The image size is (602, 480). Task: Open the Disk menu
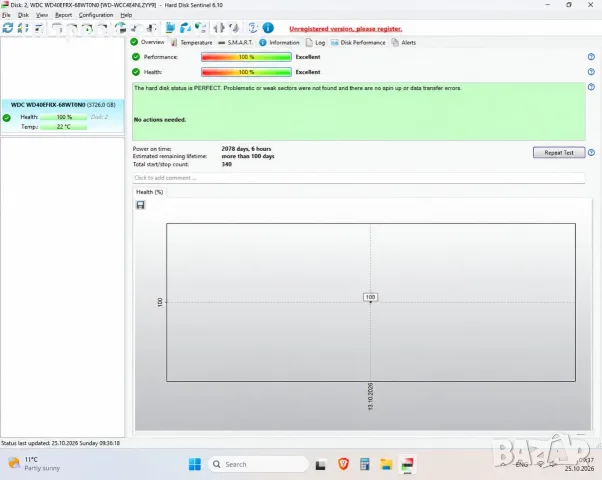click(23, 15)
